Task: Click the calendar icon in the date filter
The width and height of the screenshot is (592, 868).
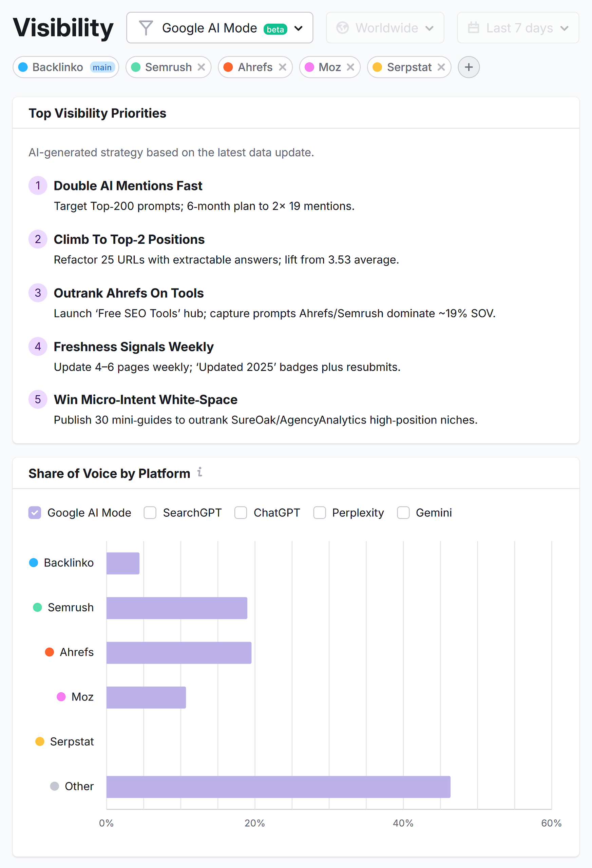Action: tap(473, 27)
